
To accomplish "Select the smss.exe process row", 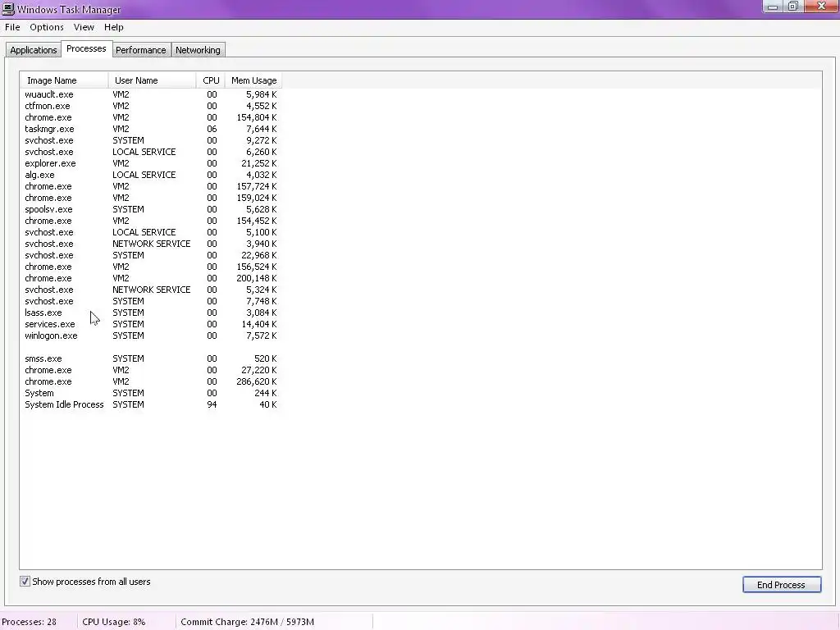I will [x=151, y=359].
